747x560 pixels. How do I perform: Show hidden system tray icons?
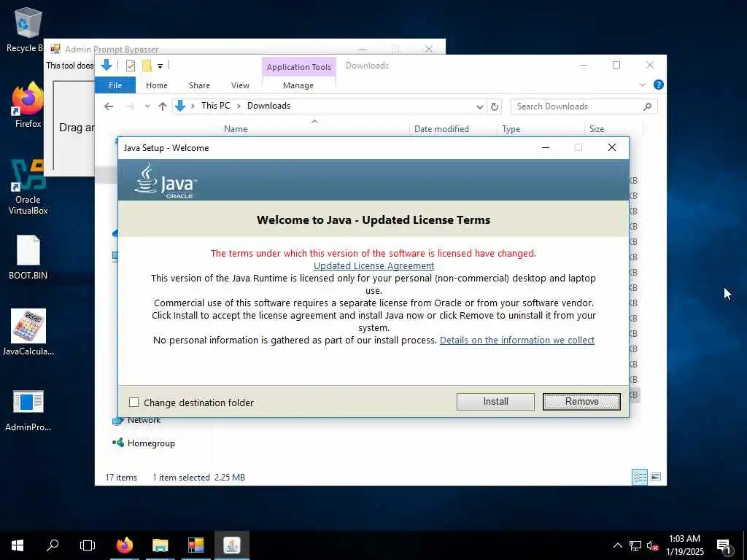tap(617, 545)
